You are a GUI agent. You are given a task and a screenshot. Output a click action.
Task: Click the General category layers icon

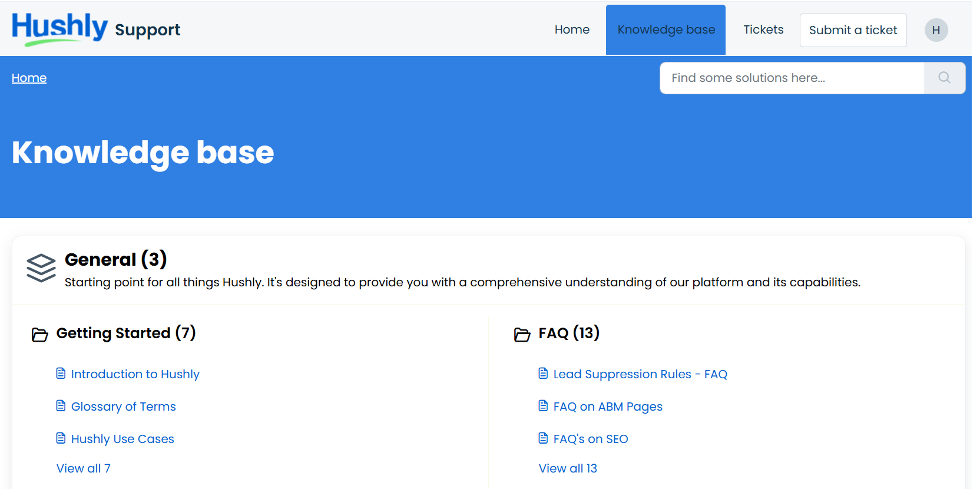[41, 268]
